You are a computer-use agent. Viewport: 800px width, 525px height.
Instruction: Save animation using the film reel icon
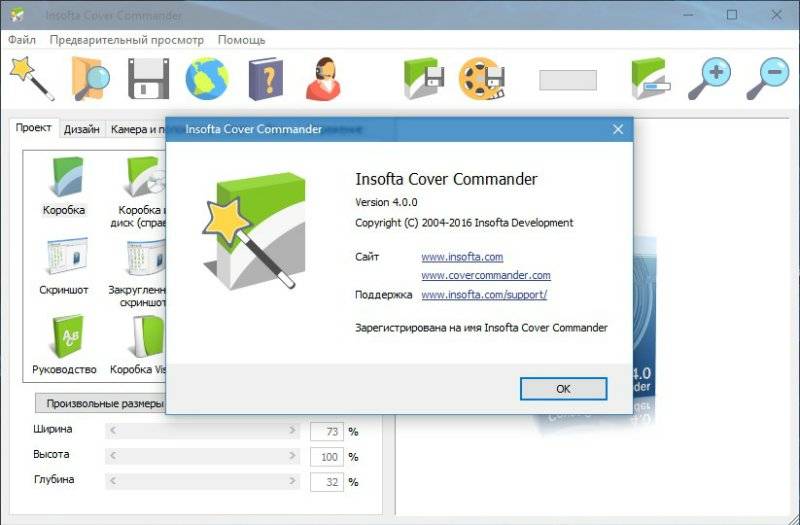[x=482, y=79]
